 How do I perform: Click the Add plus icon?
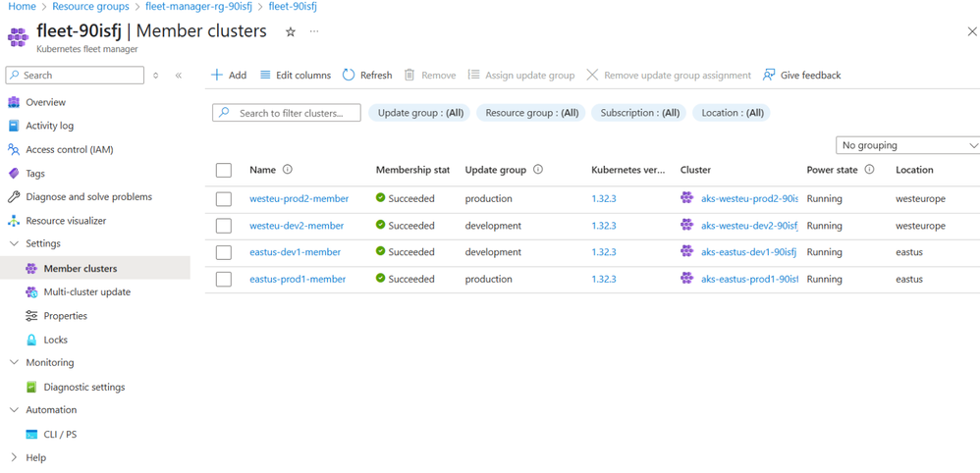click(x=217, y=75)
